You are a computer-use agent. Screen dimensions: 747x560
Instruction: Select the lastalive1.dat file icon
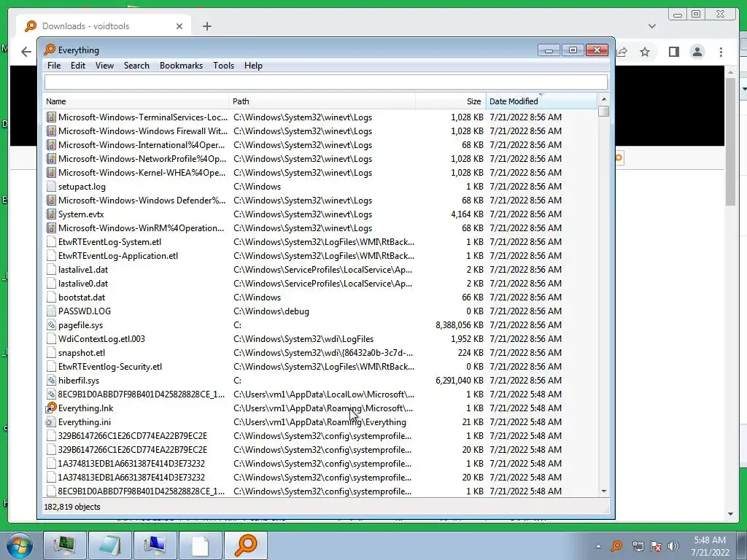51,270
